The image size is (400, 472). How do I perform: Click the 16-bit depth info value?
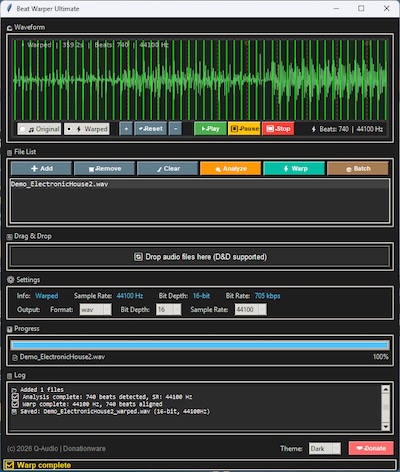[x=201, y=296]
